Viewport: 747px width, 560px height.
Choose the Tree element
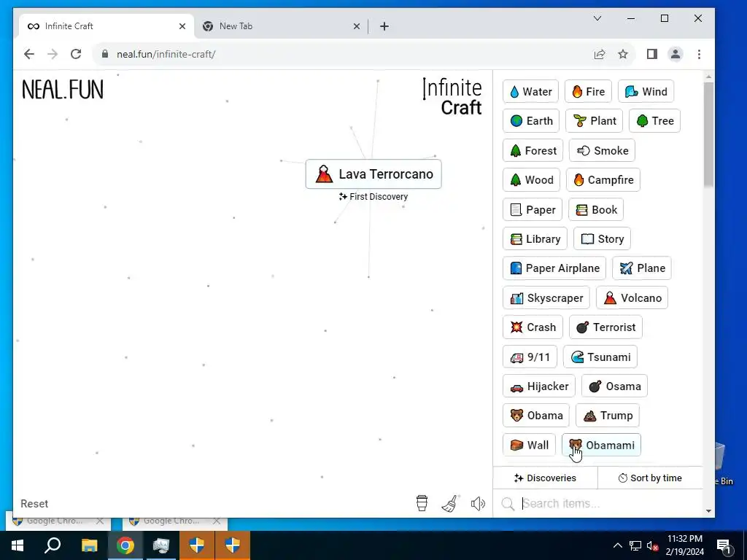pyautogui.click(x=654, y=121)
